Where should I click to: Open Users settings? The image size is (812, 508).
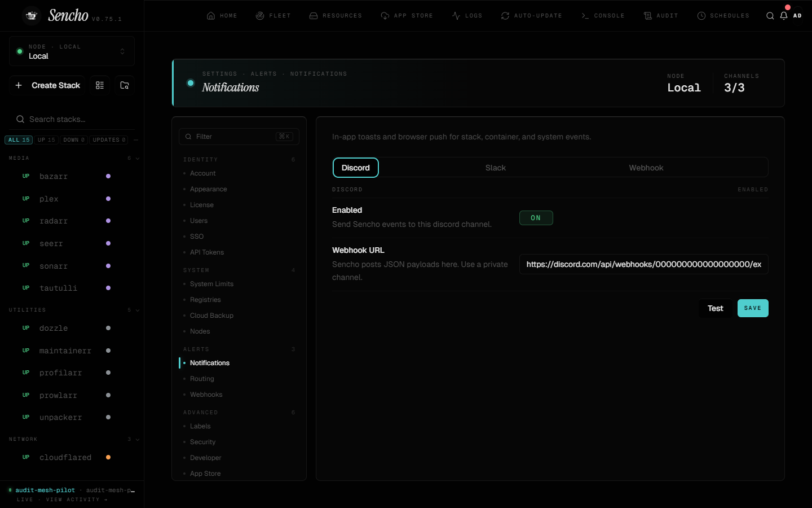pos(199,221)
